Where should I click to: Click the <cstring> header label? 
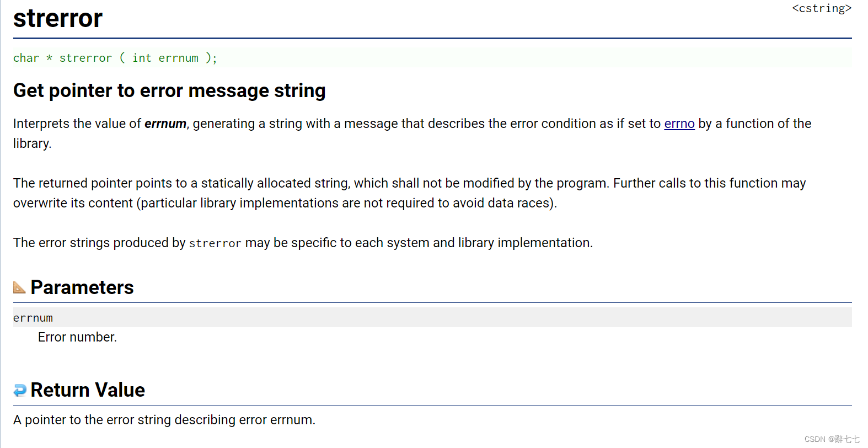click(x=822, y=8)
